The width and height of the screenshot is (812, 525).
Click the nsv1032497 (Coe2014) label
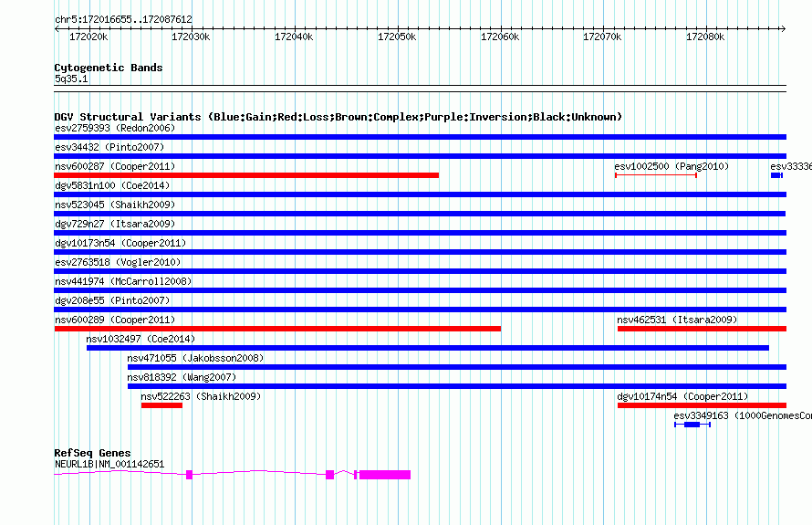(141, 339)
